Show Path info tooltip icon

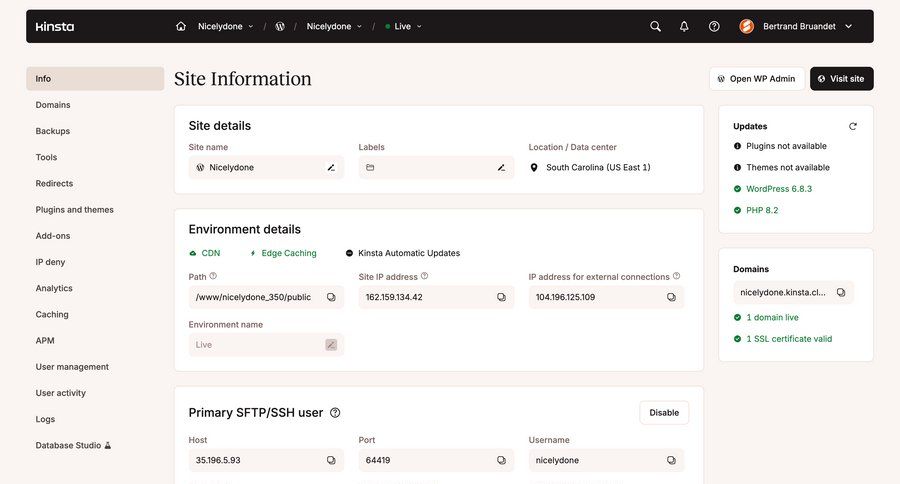point(213,276)
